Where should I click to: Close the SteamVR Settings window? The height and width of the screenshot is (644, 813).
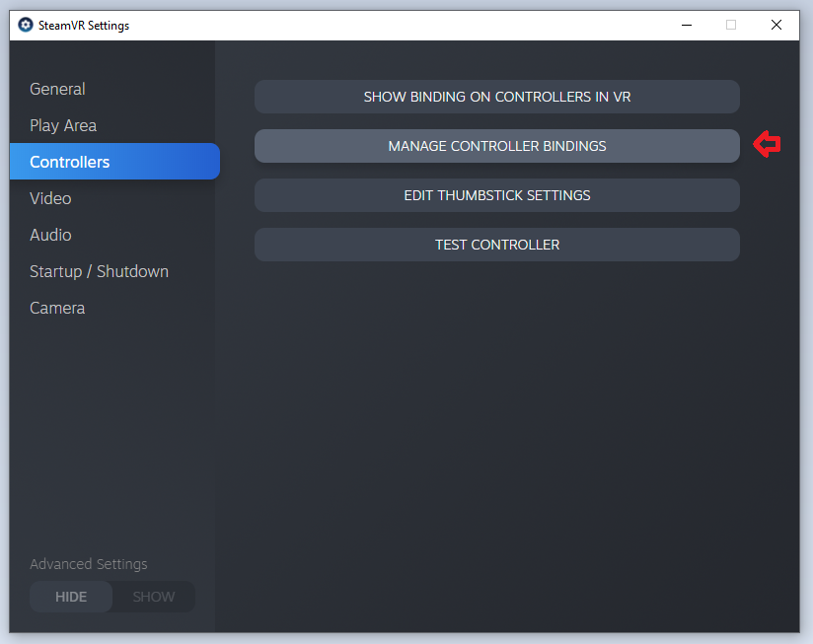click(x=776, y=25)
